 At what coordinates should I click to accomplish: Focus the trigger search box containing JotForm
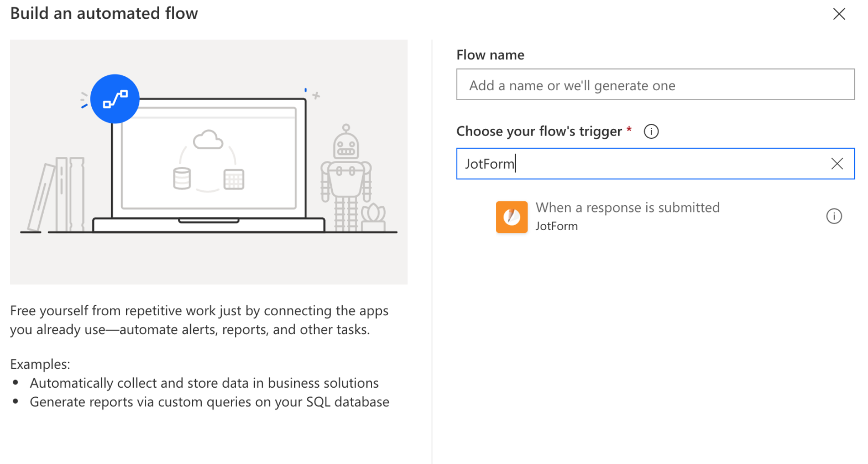(x=641, y=164)
